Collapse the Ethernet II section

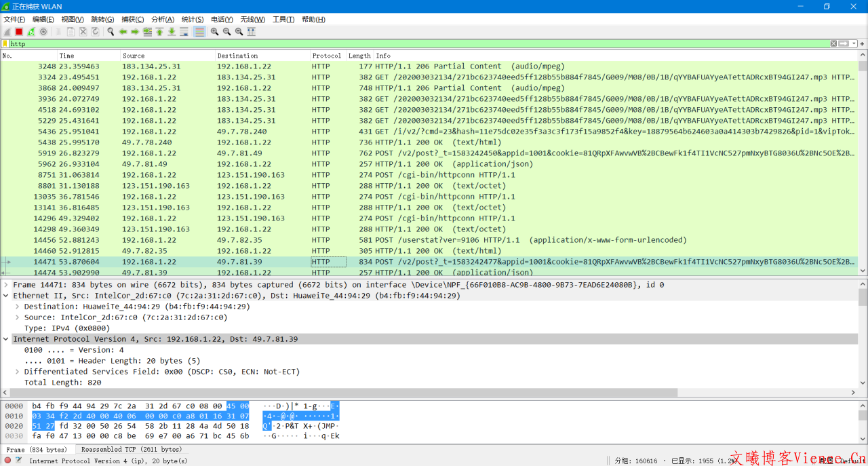7,296
